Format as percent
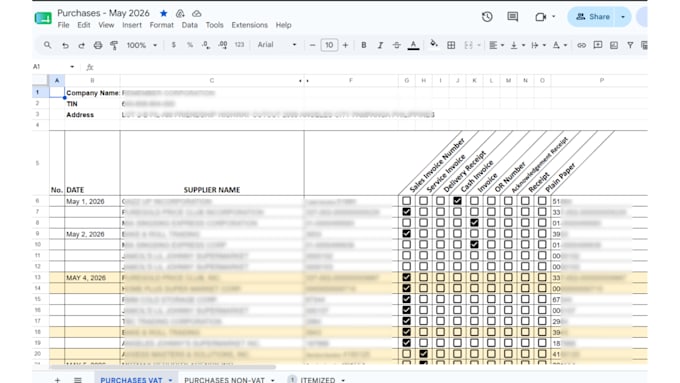680x383 pixels. (x=190, y=45)
